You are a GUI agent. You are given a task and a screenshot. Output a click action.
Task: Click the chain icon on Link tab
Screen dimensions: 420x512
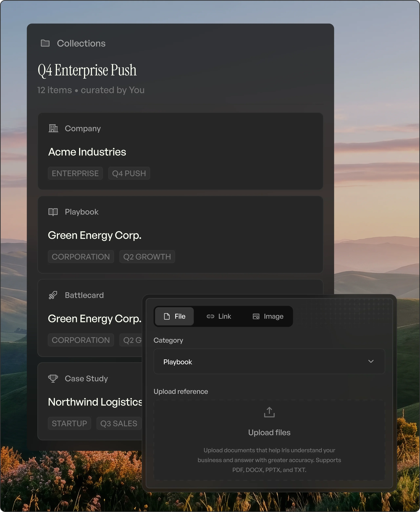point(210,317)
